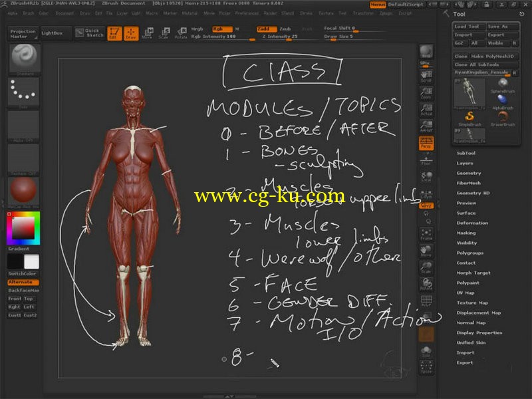
Task: Click Make PolyMesh3D button
Action: tap(494, 57)
